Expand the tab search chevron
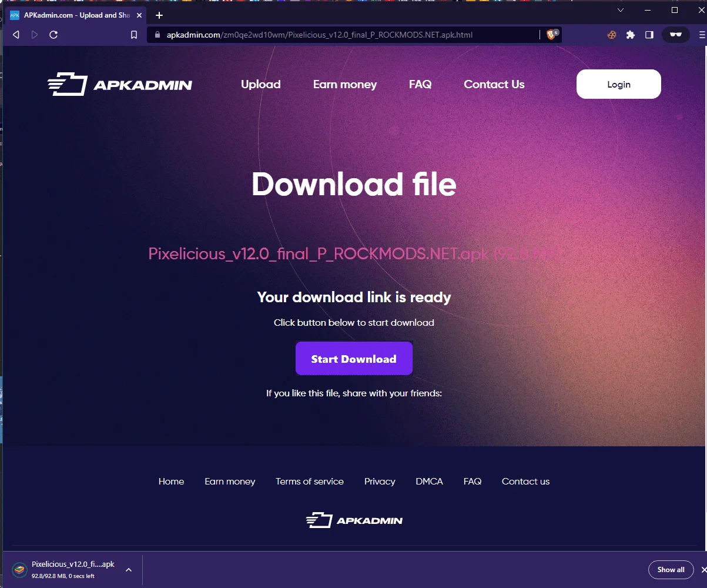 [621, 11]
